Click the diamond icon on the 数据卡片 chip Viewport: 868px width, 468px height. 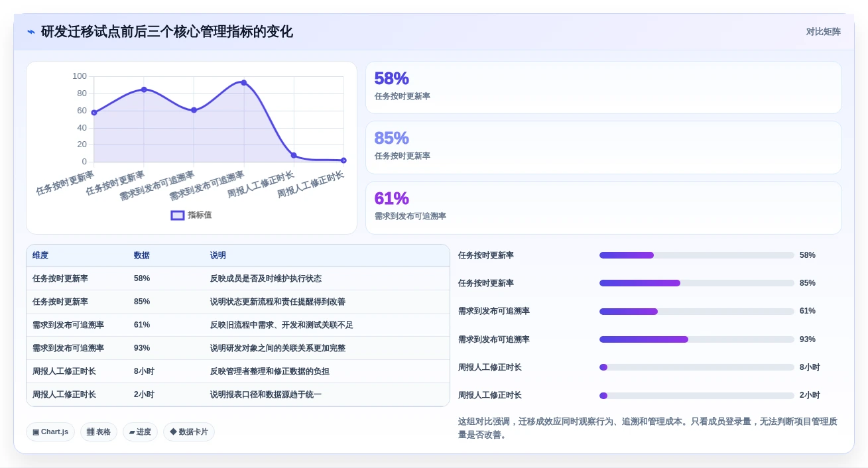[x=173, y=432]
